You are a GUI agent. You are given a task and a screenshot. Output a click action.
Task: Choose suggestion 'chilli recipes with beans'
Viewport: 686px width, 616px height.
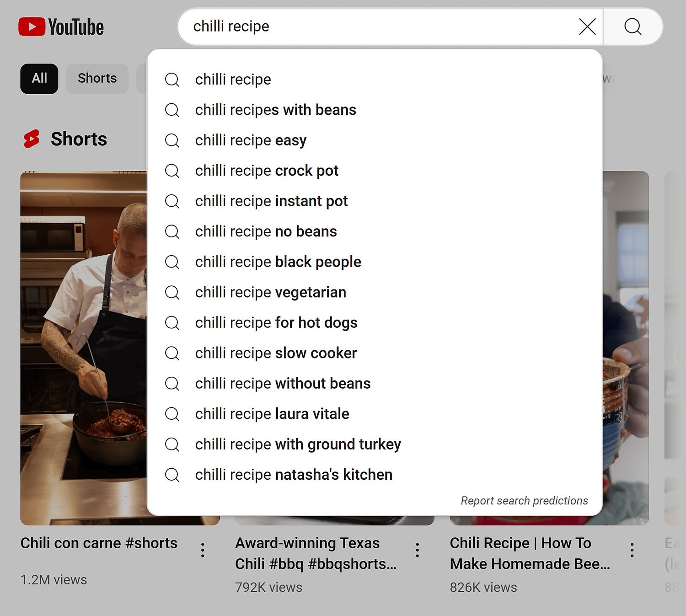374,110
